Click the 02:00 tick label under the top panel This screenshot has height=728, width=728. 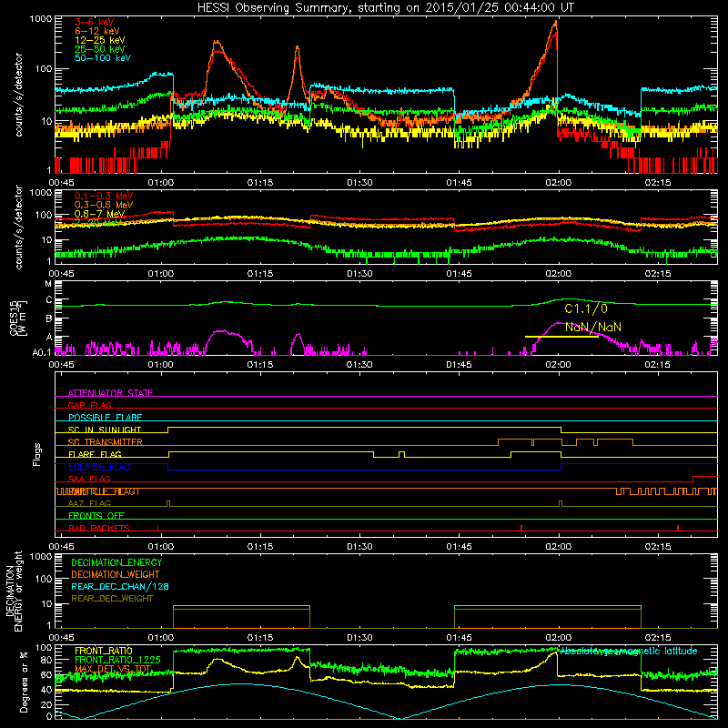pos(559,183)
